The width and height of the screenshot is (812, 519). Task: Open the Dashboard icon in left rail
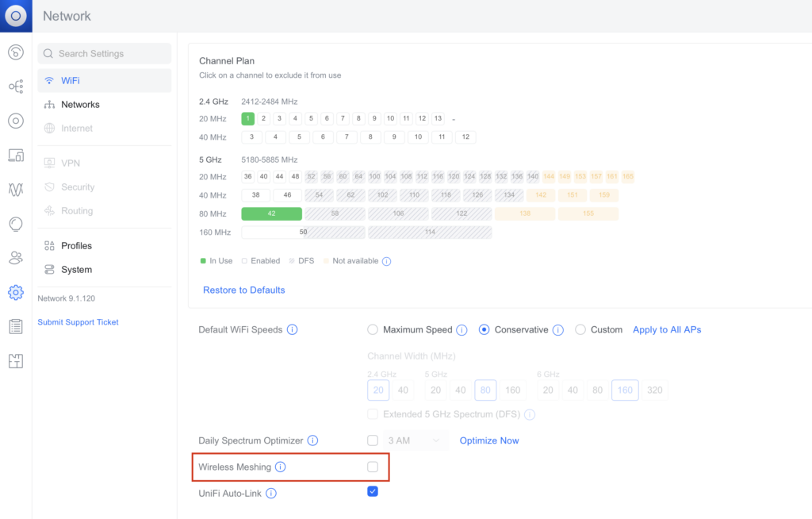tap(16, 52)
